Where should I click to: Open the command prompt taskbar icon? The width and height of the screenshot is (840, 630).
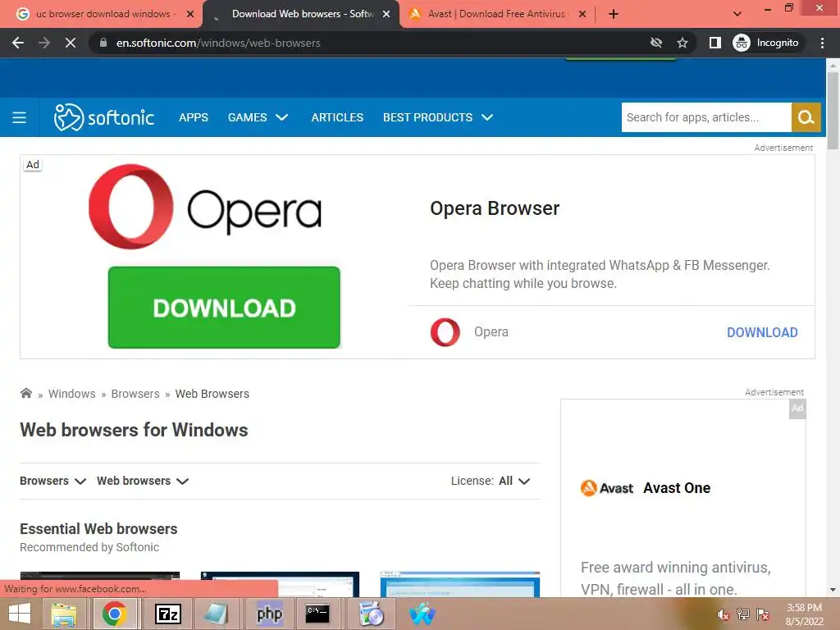click(x=317, y=614)
